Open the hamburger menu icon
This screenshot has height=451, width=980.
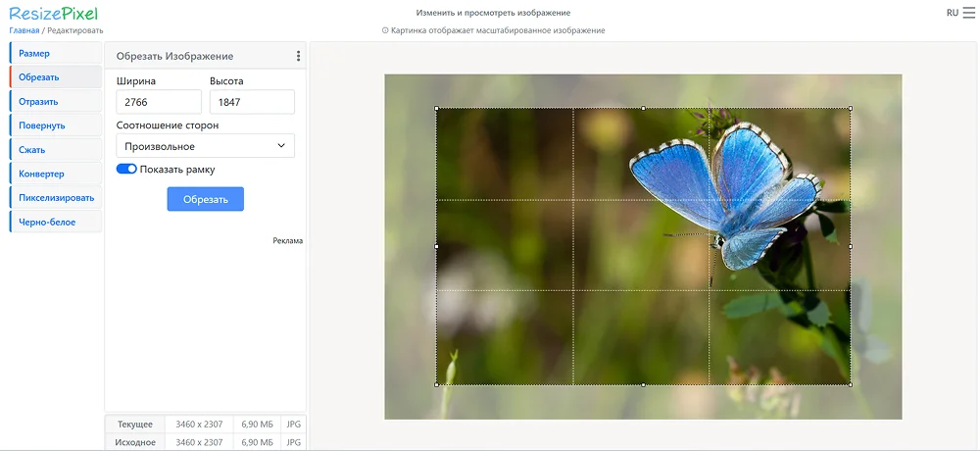click(968, 13)
